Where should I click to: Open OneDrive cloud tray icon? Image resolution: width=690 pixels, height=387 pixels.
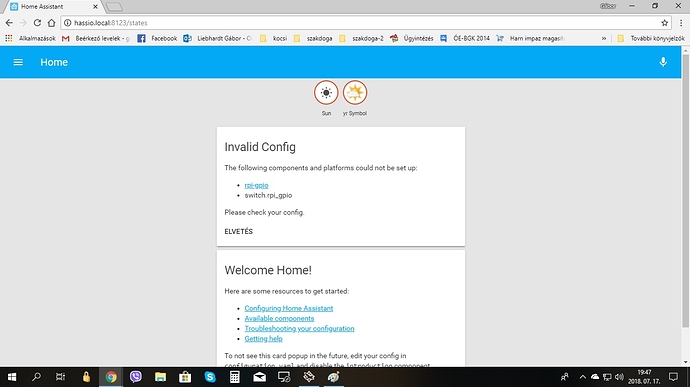[595, 377]
